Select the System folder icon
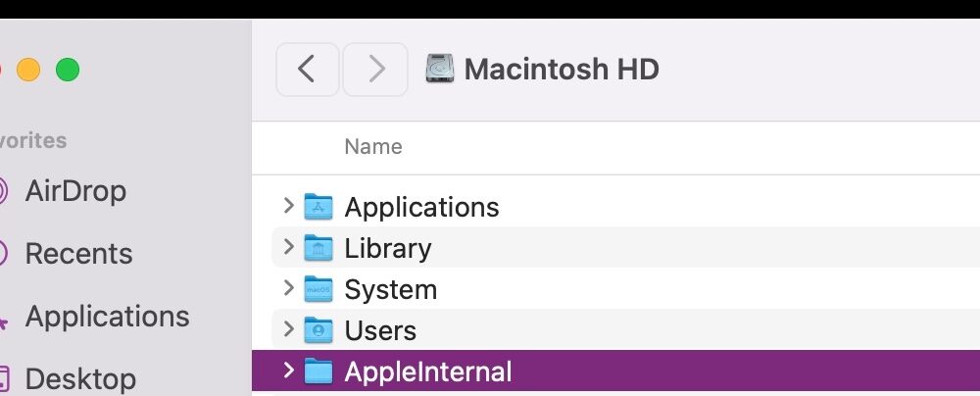Screen dimensions: 980x396 point(318,289)
